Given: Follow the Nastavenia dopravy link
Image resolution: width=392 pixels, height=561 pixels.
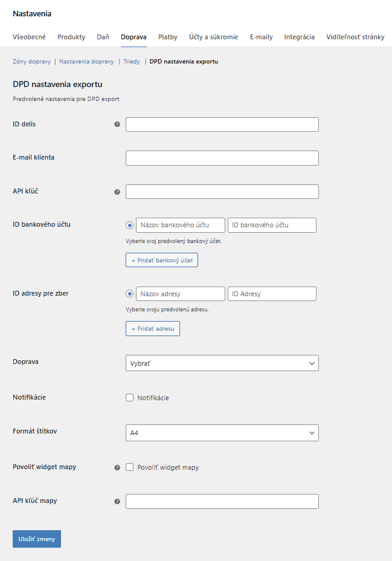Looking at the screenshot, I should coord(86,62).
